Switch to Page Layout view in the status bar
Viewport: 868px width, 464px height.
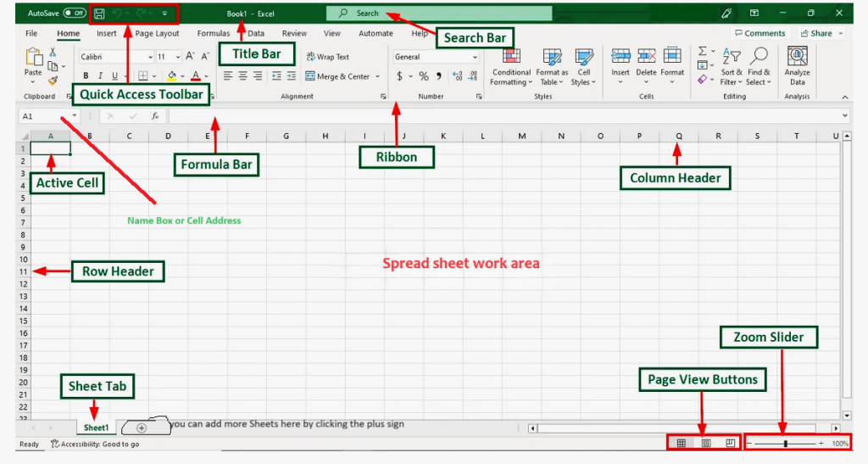coord(706,443)
